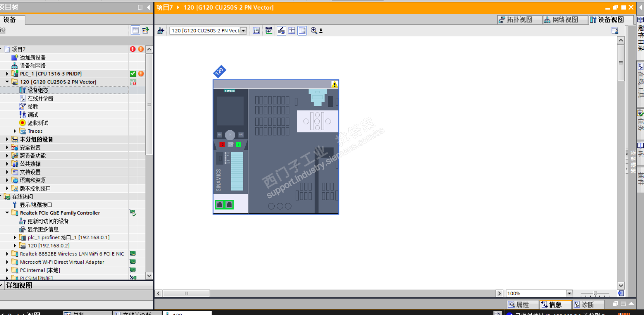Select 添加新设备 in the project tree
This screenshot has width=644, height=315.
point(32,58)
